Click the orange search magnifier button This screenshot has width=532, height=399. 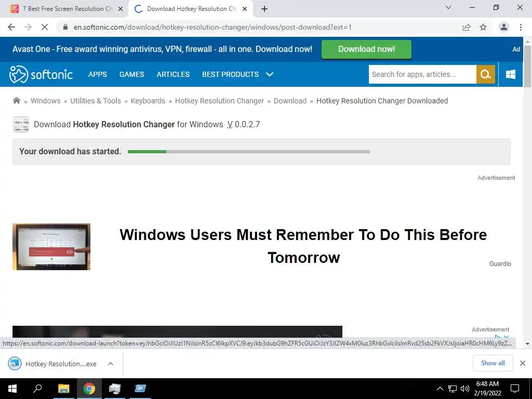point(486,74)
